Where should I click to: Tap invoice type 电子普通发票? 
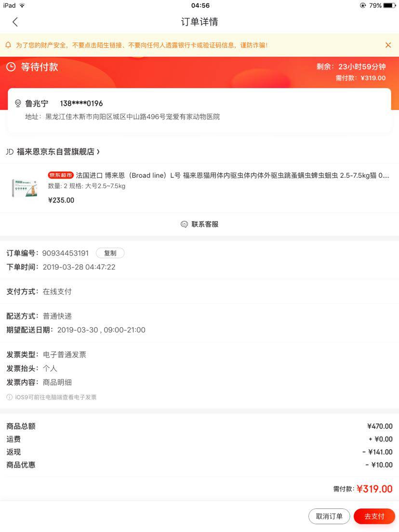[65, 355]
